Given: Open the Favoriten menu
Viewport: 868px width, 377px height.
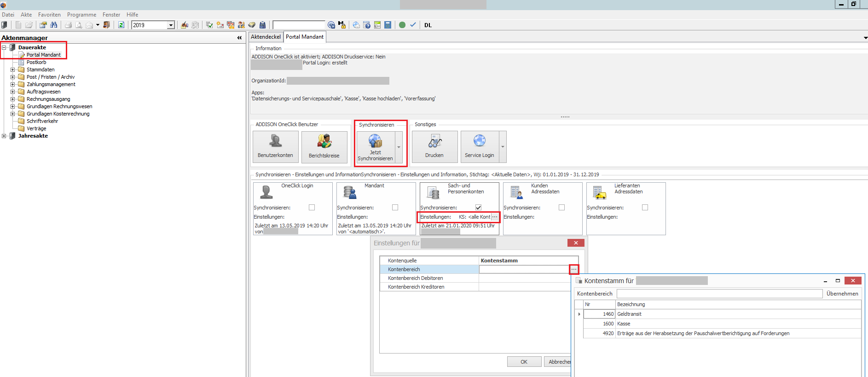Looking at the screenshot, I should pyautogui.click(x=49, y=15).
